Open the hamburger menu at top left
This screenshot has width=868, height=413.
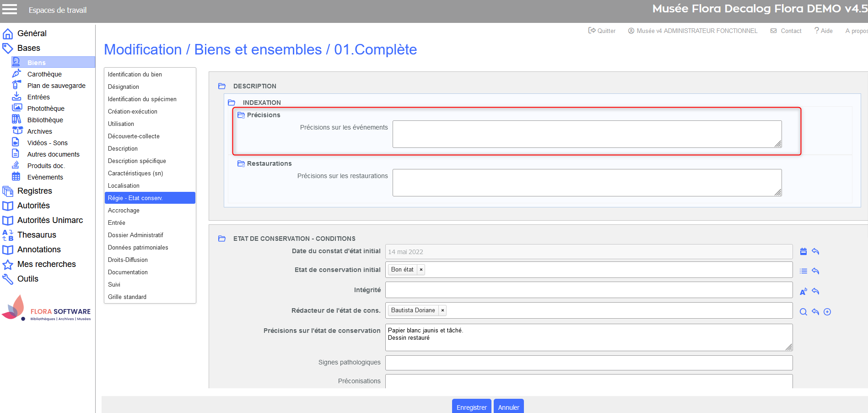(x=10, y=10)
